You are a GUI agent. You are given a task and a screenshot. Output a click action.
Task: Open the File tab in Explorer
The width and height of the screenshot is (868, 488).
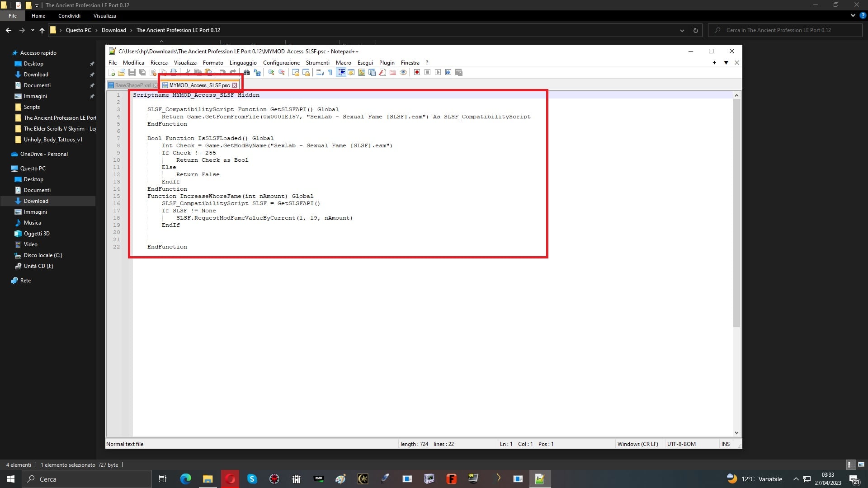coord(13,16)
